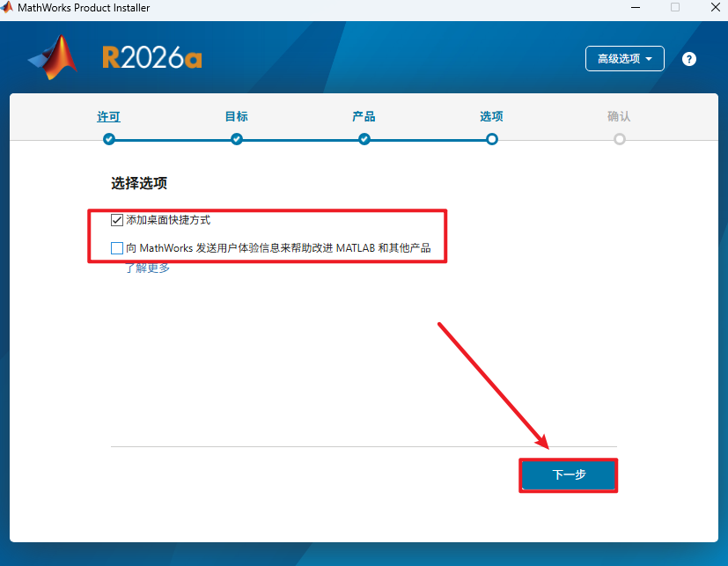Click the MATLAB logo in header
This screenshot has width=728, height=566.
click(x=53, y=57)
